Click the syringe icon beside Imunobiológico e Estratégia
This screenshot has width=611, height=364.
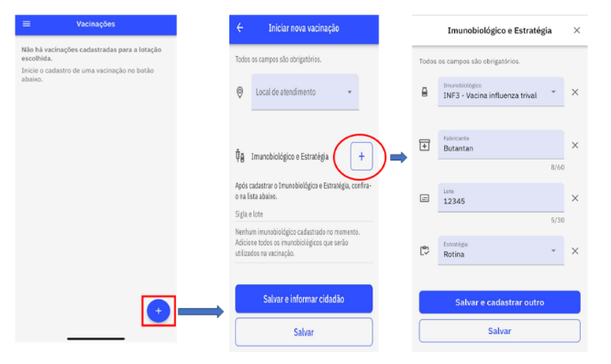[x=239, y=156]
